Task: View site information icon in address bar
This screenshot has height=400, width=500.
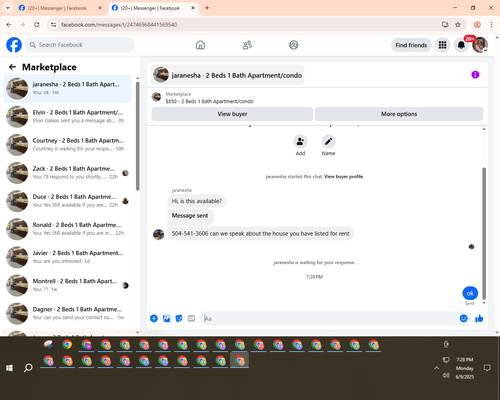Action: (53, 24)
